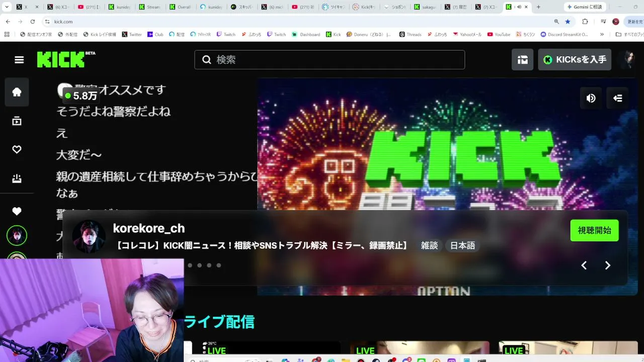Go forward in the browser

pos(20,22)
